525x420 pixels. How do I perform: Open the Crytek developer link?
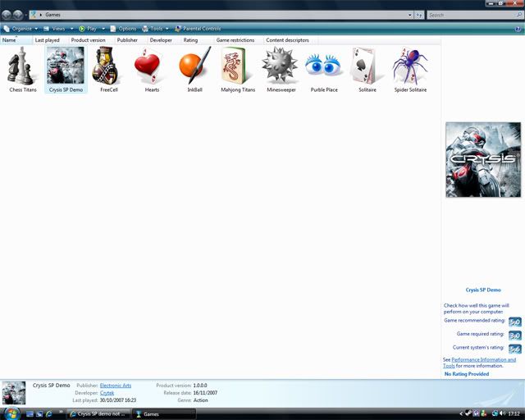[x=107, y=393]
